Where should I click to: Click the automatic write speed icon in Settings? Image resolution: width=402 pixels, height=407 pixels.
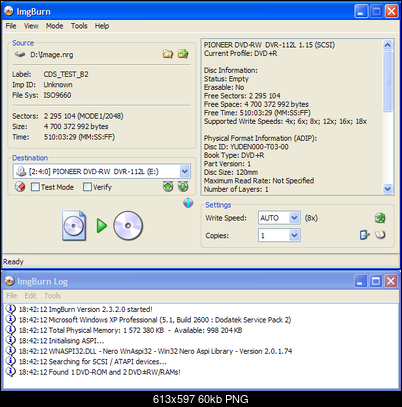coord(380,218)
